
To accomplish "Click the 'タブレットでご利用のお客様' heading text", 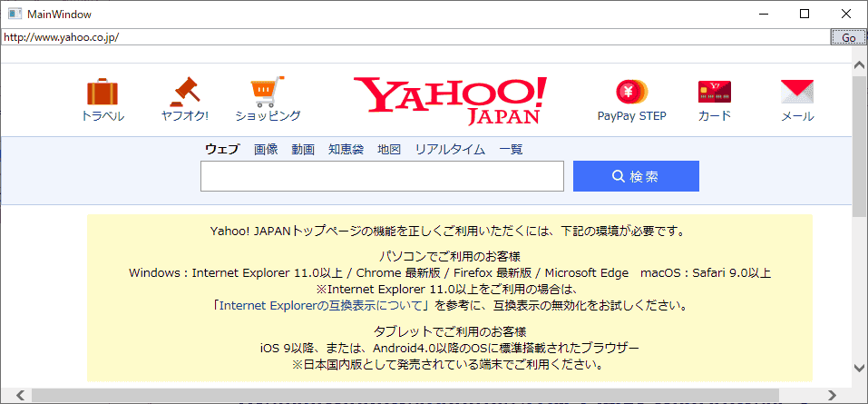I will [x=450, y=332].
